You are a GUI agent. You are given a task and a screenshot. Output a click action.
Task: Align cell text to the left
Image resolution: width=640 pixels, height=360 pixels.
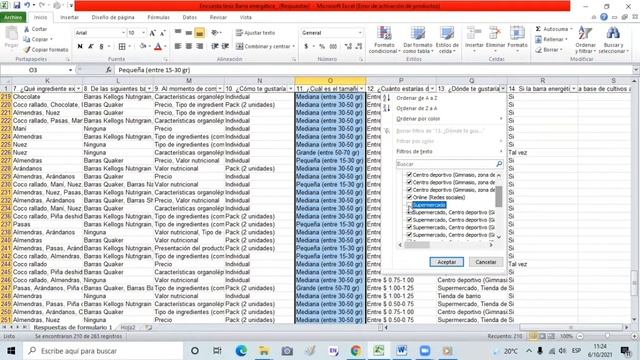click(178, 47)
